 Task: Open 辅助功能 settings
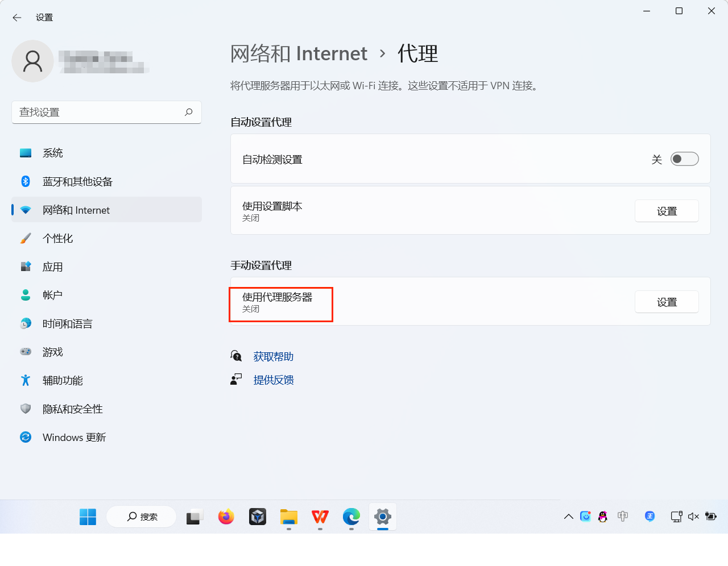coord(106,380)
